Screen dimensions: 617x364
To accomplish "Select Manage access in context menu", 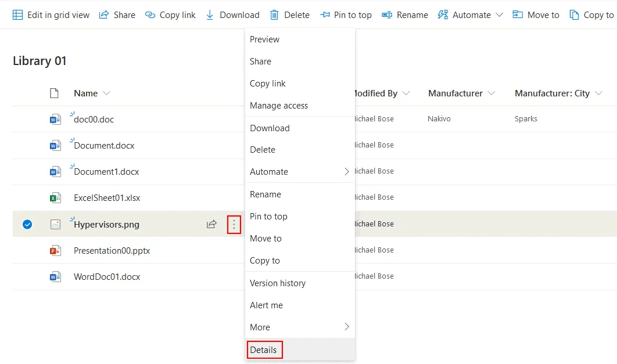I will pos(278,106).
